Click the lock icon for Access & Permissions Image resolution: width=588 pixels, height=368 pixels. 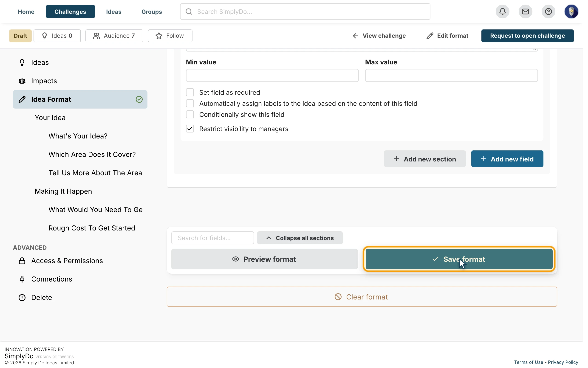22,261
